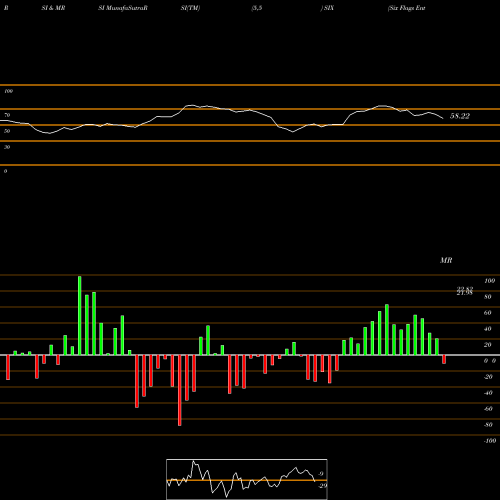500x500 pixels.
Task: Click the RSI value 58.22 label
Action: pos(460,116)
